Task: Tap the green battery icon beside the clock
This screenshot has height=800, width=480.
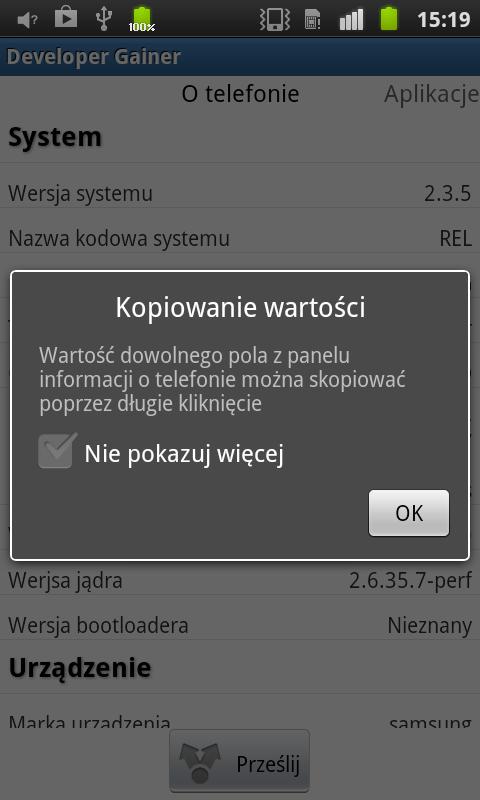Action: pyautogui.click(x=389, y=19)
